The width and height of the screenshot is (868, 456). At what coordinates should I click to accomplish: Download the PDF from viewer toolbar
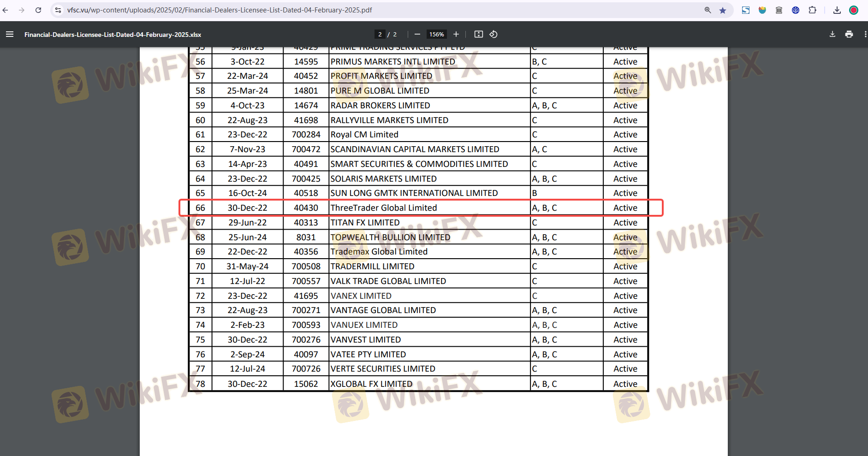[832, 34]
